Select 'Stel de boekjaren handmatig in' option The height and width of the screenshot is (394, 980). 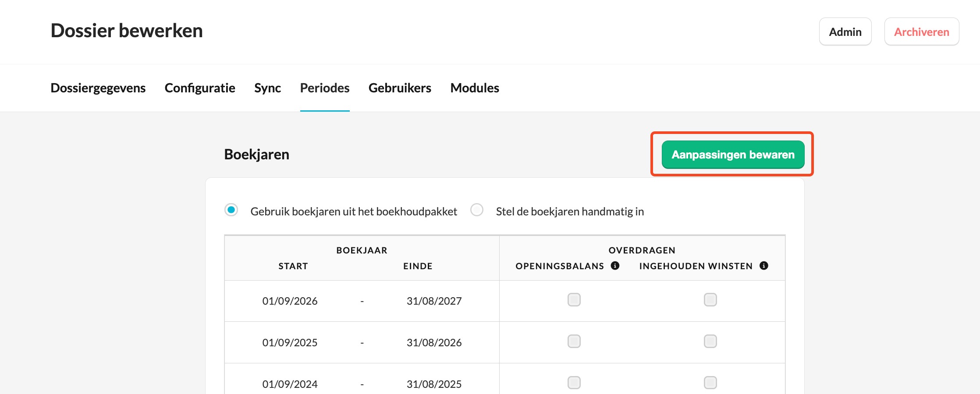coord(477,210)
